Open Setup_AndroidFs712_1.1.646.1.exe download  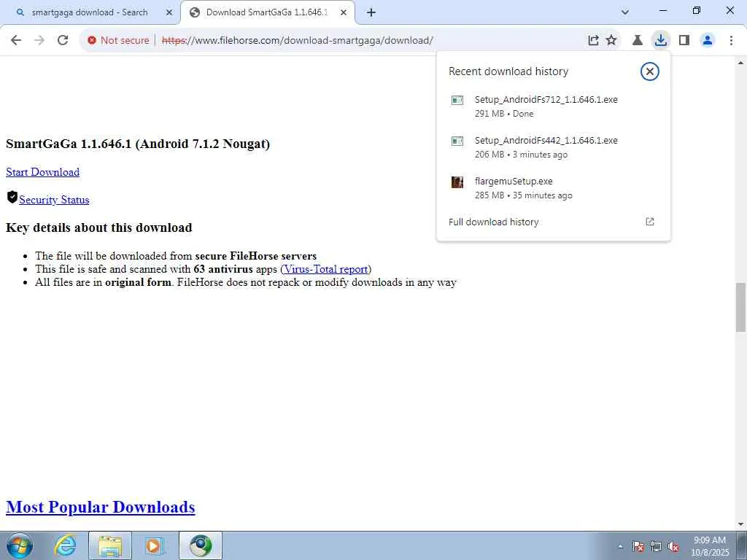pyautogui.click(x=553, y=106)
